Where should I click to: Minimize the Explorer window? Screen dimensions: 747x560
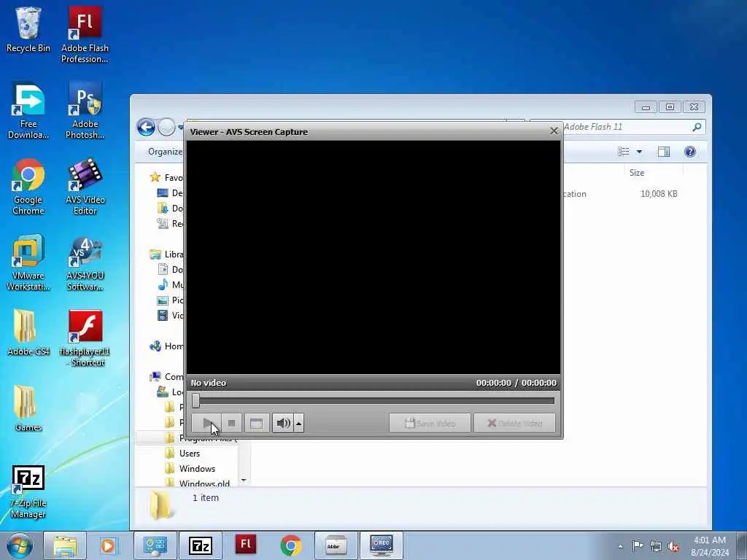[x=646, y=106]
